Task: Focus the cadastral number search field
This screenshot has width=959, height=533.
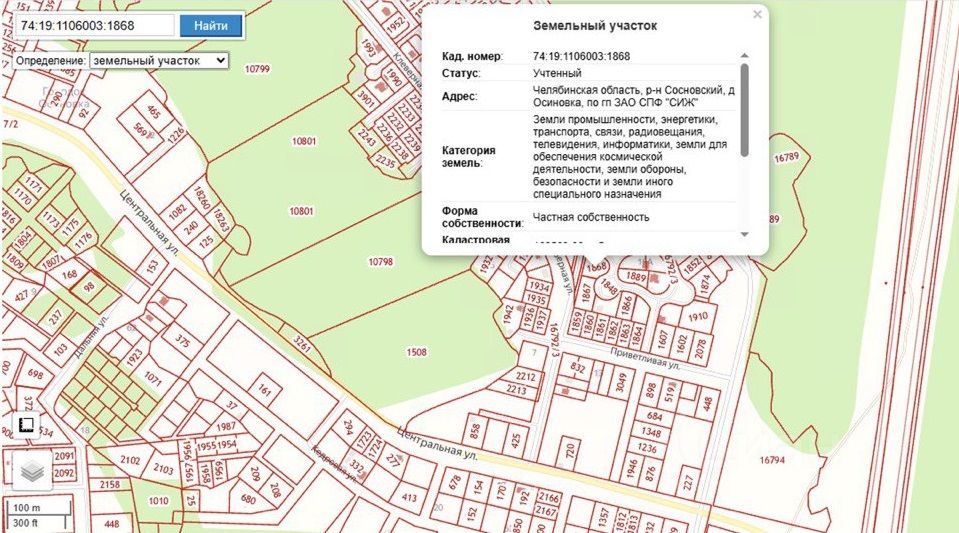Action: point(95,26)
